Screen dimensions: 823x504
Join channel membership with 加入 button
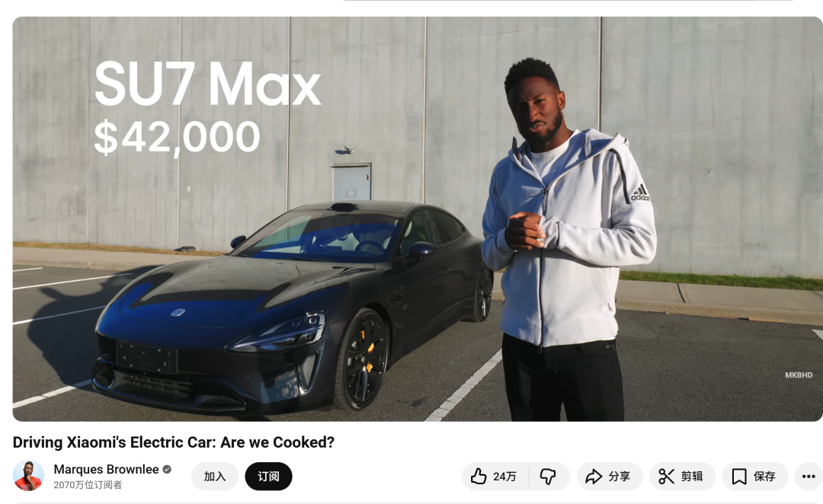[x=215, y=476]
